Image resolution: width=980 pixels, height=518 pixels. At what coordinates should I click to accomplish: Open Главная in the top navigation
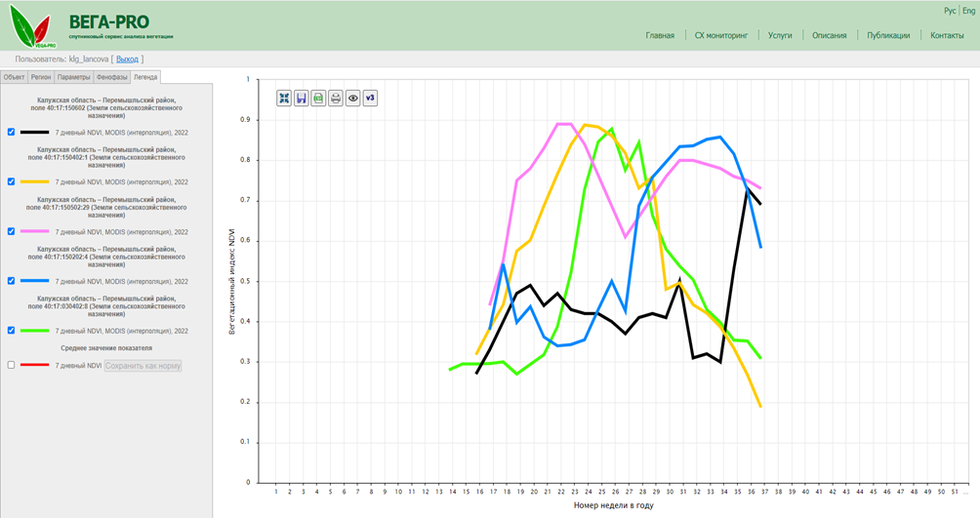click(660, 36)
